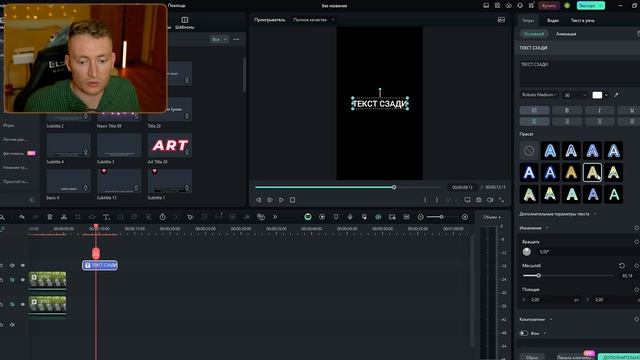Toggle visibility of the text track
The image size is (640, 360).
tap(23, 265)
